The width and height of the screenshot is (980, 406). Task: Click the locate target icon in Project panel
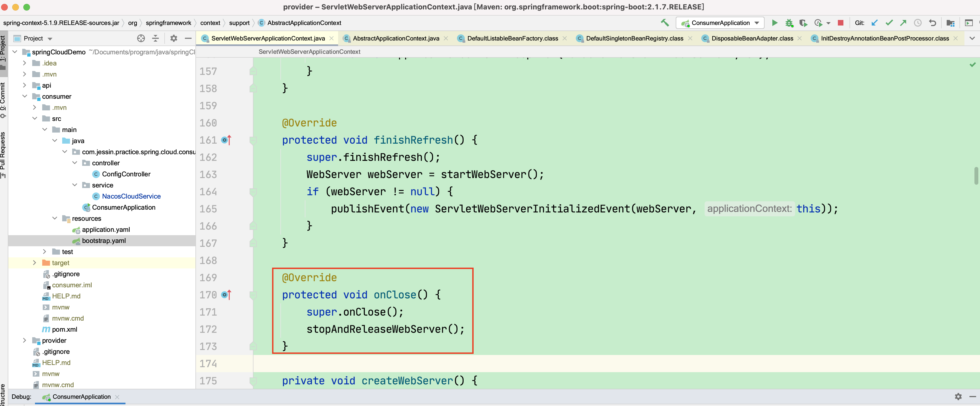141,38
